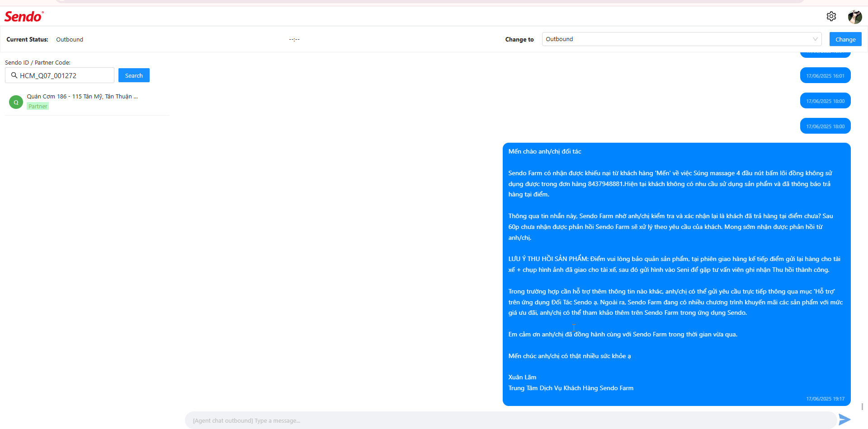Click the long Sendo Farm complaint message bubble

(x=676, y=274)
